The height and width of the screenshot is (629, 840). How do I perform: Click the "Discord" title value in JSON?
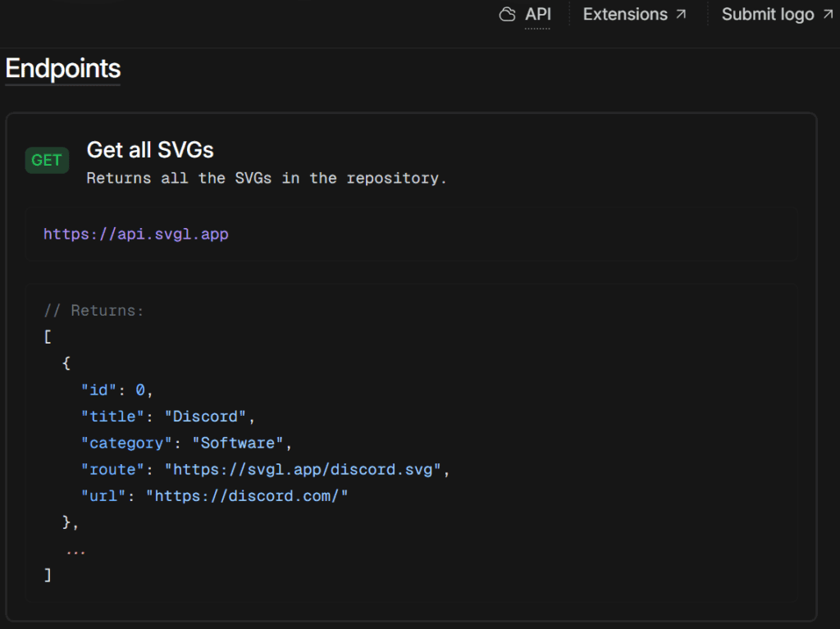coord(208,416)
